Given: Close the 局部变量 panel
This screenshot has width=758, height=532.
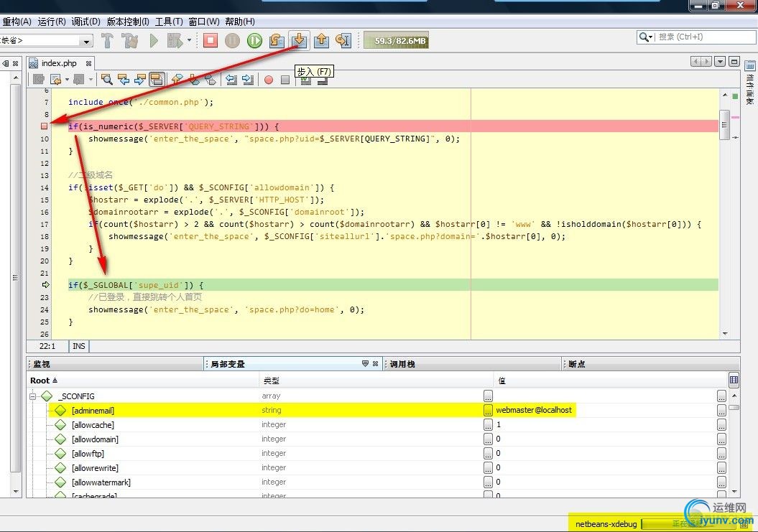Looking at the screenshot, I should [x=375, y=363].
